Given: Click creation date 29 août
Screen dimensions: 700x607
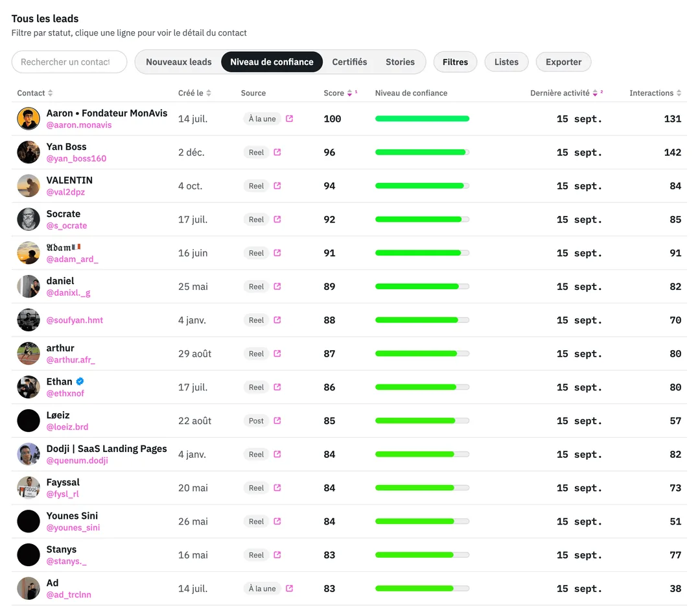Looking at the screenshot, I should pos(194,353).
